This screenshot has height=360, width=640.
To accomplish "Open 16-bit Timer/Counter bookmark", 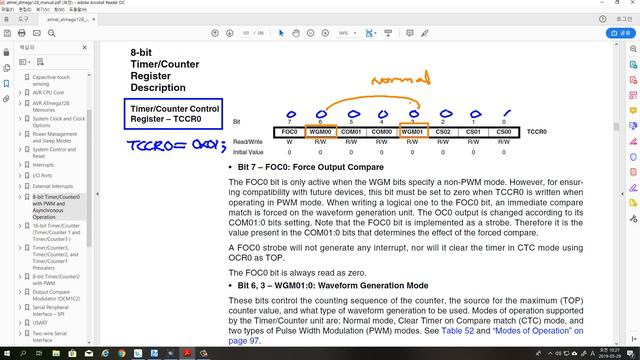I will (56, 232).
